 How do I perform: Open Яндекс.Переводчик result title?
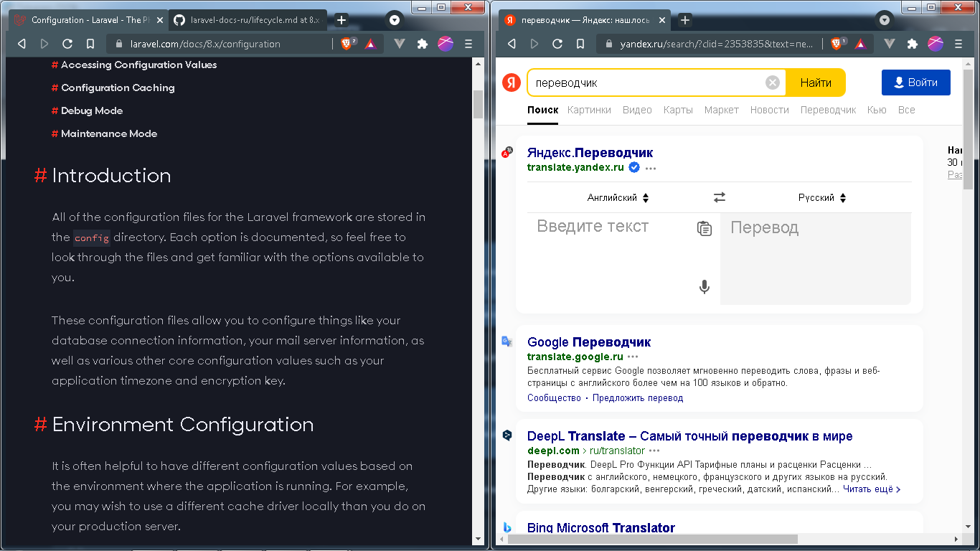pyautogui.click(x=590, y=153)
